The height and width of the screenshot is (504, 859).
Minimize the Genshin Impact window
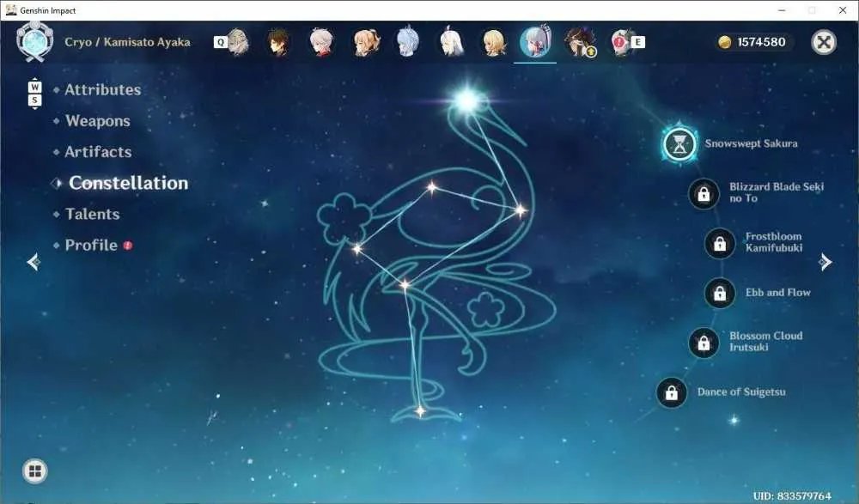(x=782, y=10)
